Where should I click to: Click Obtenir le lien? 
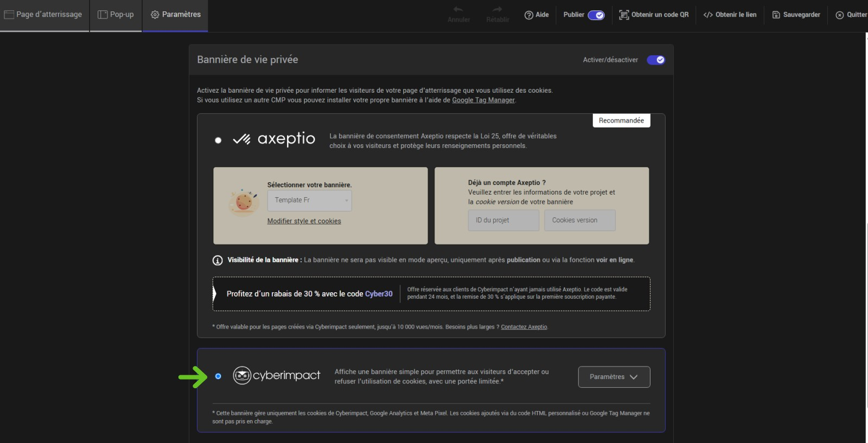click(730, 15)
